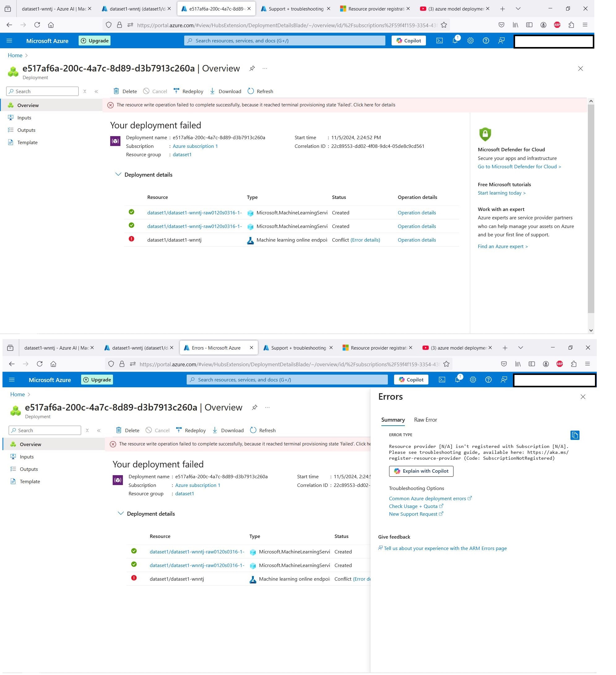
Task: Copy error text using Errors panel copy icon
Action: pyautogui.click(x=575, y=435)
